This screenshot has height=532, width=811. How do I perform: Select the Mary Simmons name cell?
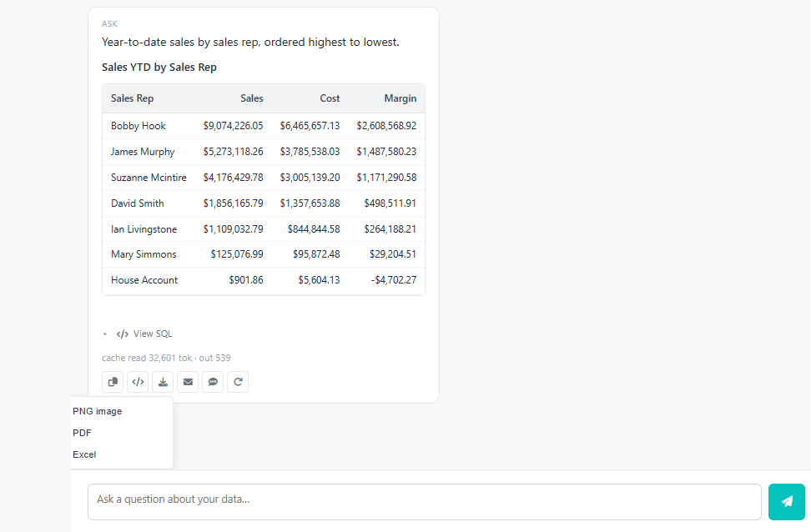144,254
